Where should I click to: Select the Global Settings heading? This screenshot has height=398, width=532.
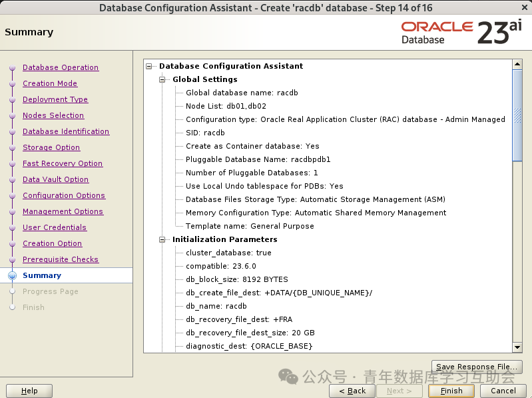pos(205,79)
